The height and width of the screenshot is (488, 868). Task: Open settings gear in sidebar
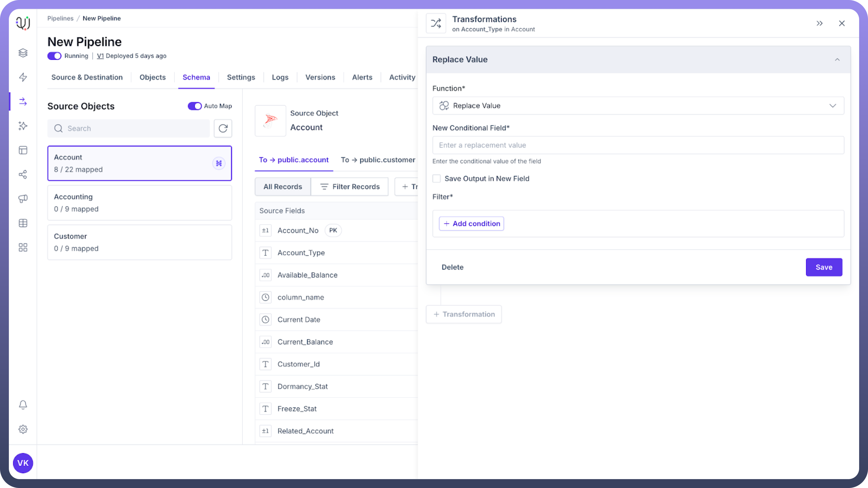click(x=23, y=429)
